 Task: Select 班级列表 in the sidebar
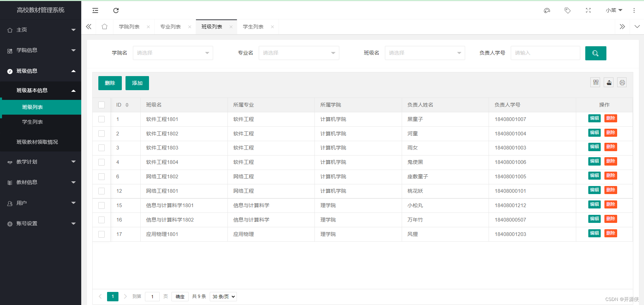coord(41,107)
